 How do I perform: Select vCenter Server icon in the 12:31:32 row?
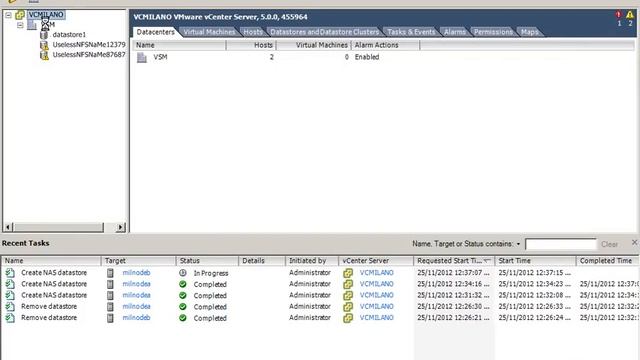pos(348,296)
